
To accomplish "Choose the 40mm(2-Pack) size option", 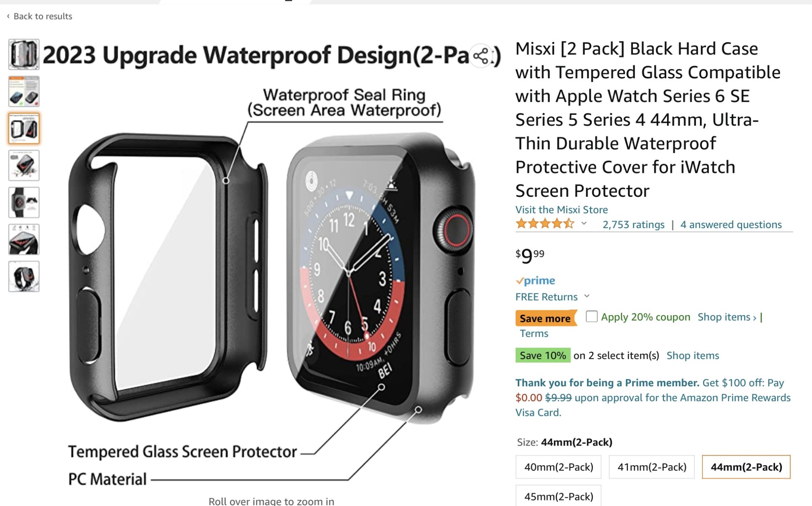I will tap(558, 467).
